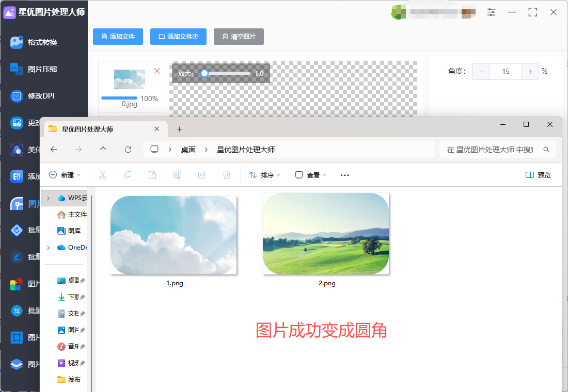This screenshot has height=392, width=568.
Task: Select the 1.png cloud thumbnail
Action: coord(173,235)
